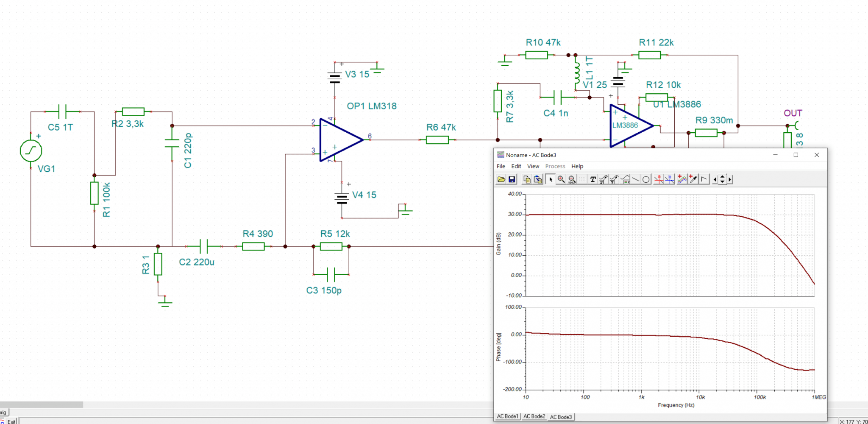Click the OUT output pin label
The width and height of the screenshot is (868, 424).
793,113
